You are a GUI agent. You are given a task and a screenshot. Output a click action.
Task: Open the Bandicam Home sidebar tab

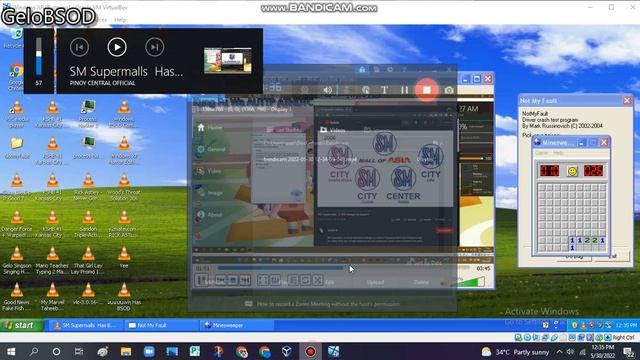(x=210, y=128)
